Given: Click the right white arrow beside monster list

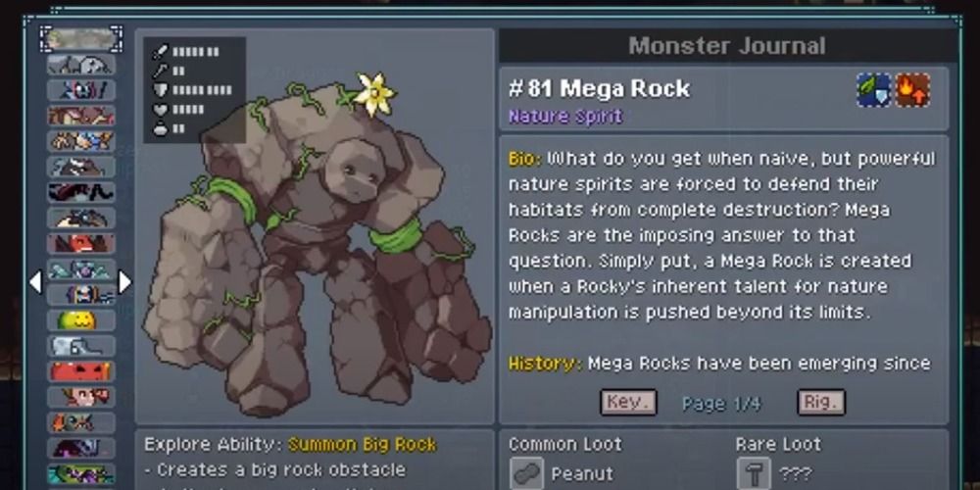Looking at the screenshot, I should coord(125,282).
